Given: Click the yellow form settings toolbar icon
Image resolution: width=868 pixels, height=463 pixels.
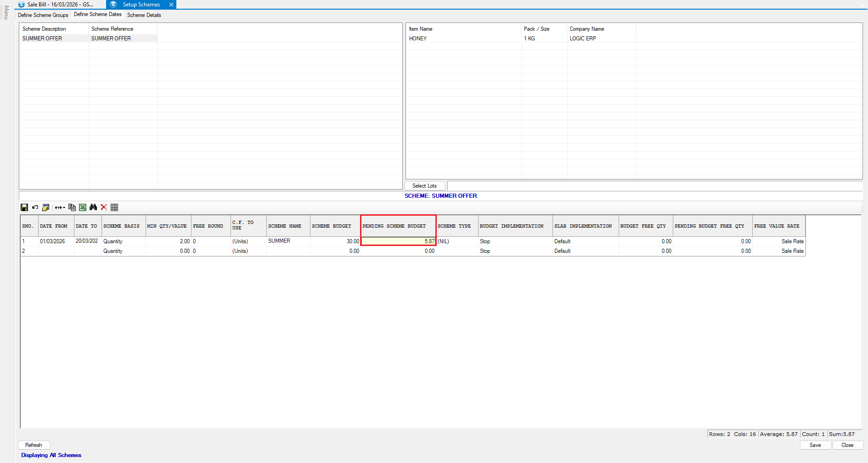Looking at the screenshot, I should click(x=45, y=207).
